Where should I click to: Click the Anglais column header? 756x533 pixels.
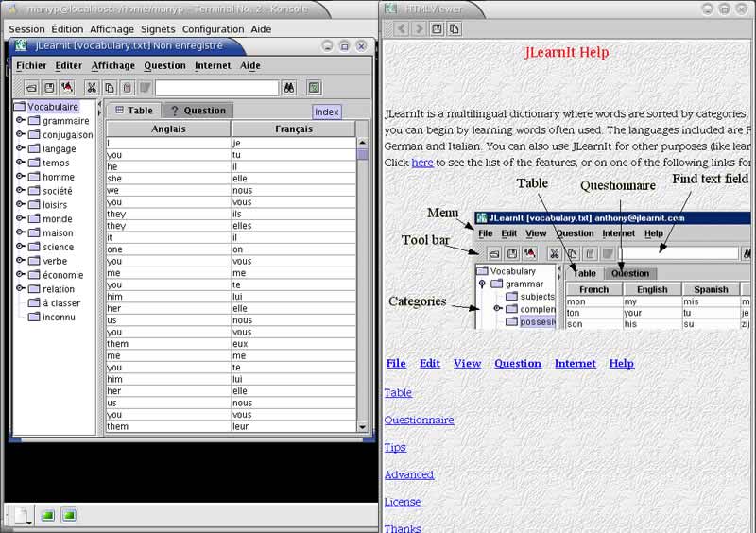pos(168,129)
